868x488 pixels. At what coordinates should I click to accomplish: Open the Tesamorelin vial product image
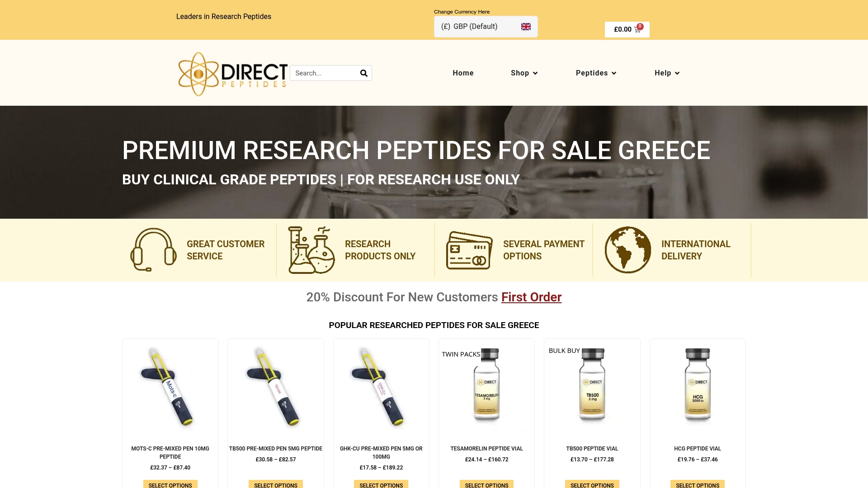click(486, 387)
